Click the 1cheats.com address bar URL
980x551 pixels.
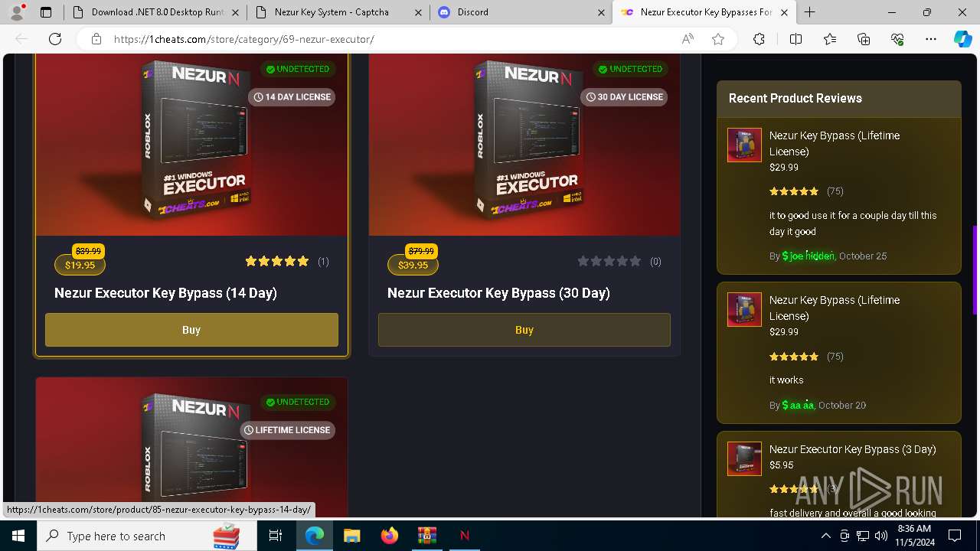click(x=244, y=39)
